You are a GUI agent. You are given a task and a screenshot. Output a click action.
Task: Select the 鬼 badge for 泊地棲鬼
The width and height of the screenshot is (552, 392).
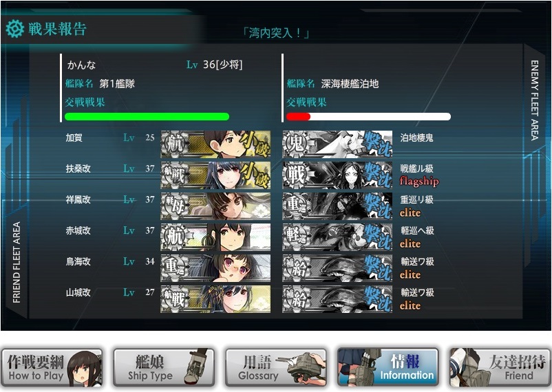pyautogui.click(x=296, y=144)
